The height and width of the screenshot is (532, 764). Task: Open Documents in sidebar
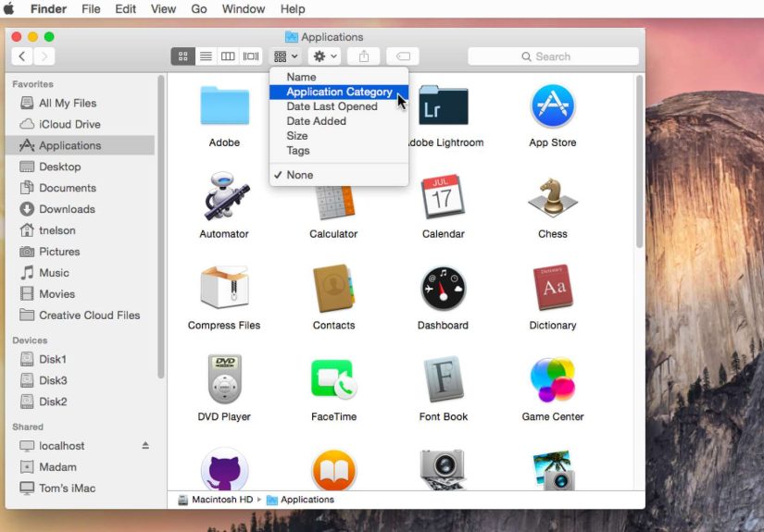pos(81,188)
